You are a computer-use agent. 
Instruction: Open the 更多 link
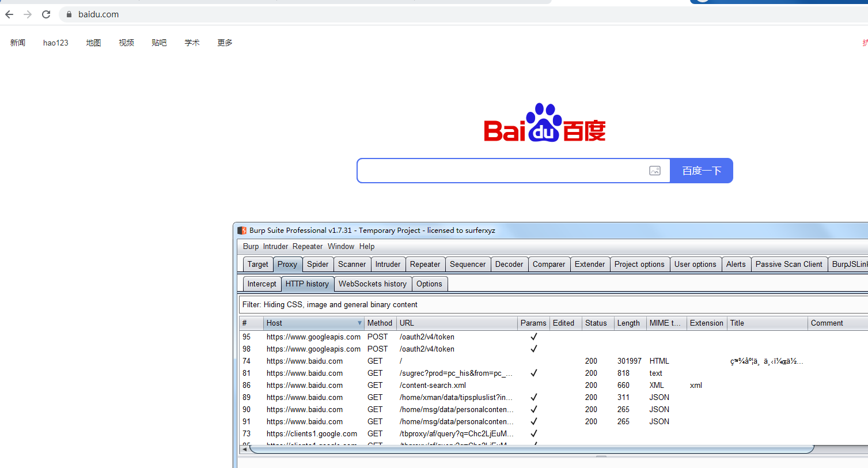[225, 43]
